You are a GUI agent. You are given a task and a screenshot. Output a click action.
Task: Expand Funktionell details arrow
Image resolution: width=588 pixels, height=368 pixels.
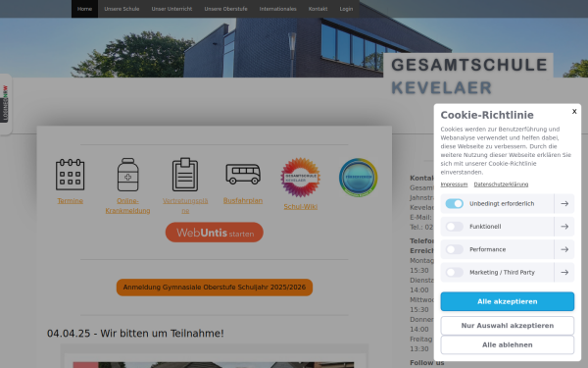(564, 227)
